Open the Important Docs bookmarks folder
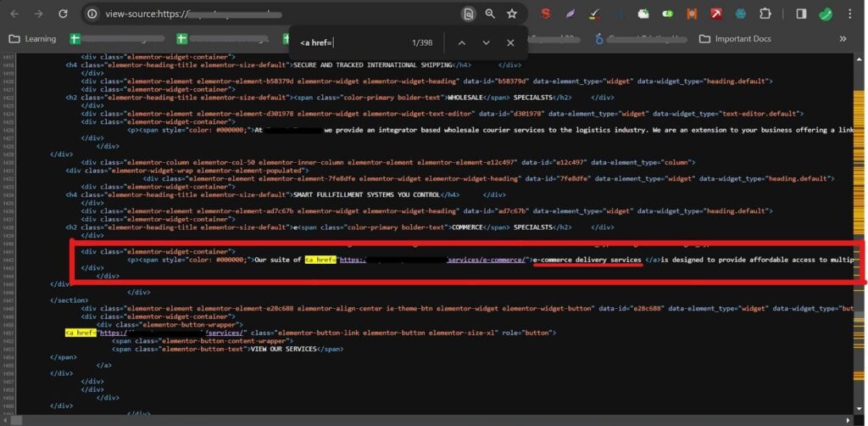 (735, 39)
